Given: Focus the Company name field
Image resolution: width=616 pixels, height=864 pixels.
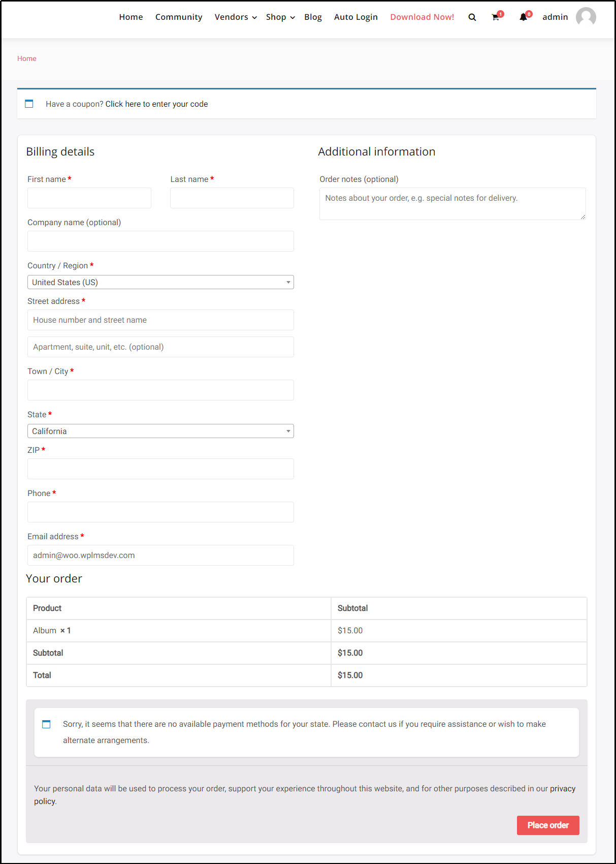Looking at the screenshot, I should click(x=160, y=241).
